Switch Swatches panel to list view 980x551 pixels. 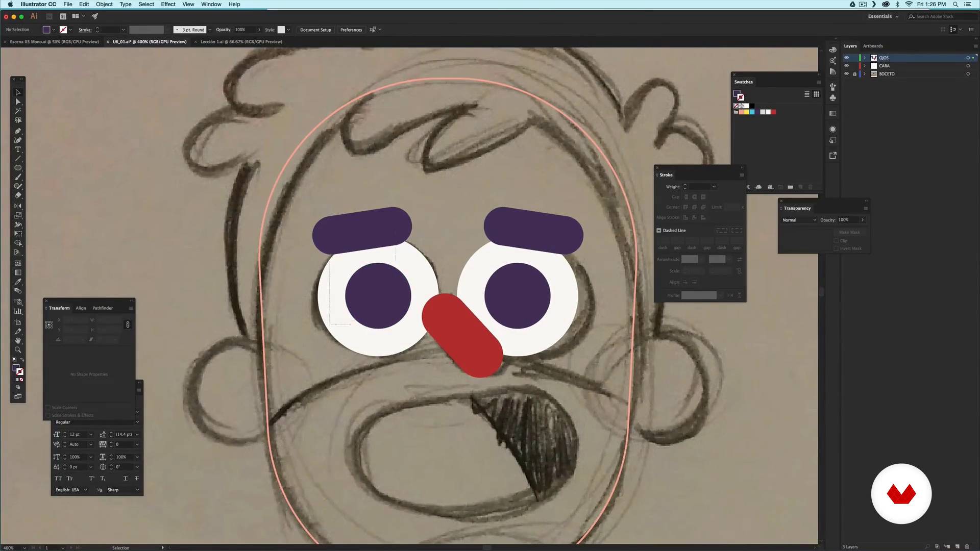tap(807, 94)
